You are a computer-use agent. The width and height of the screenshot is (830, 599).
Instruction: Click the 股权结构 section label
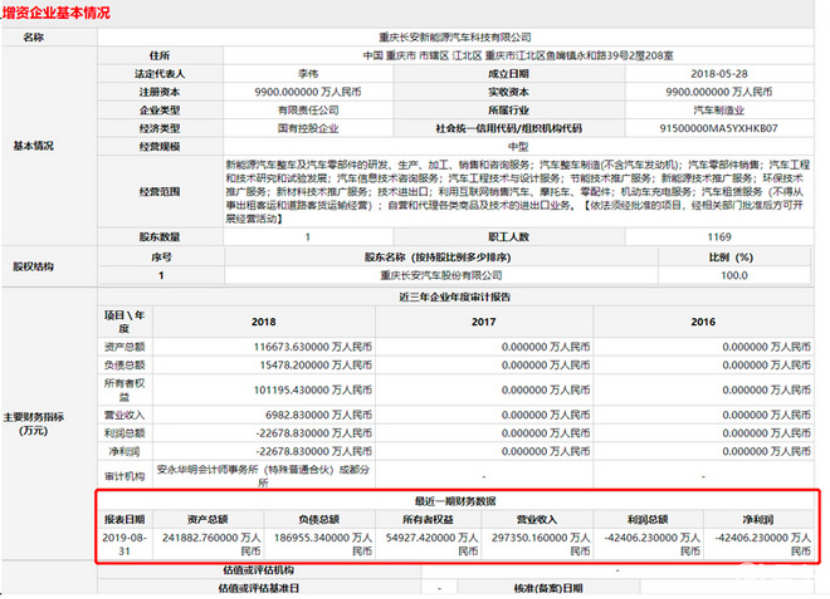coord(33,266)
